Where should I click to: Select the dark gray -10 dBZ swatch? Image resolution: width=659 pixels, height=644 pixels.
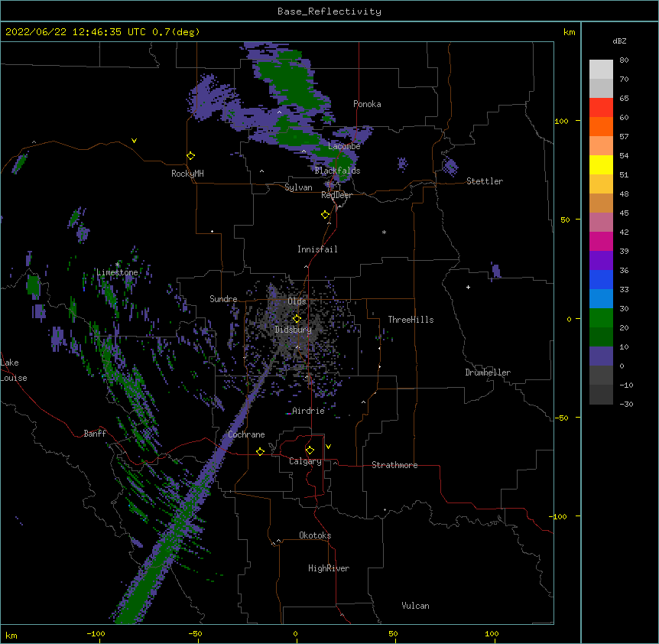tap(601, 395)
